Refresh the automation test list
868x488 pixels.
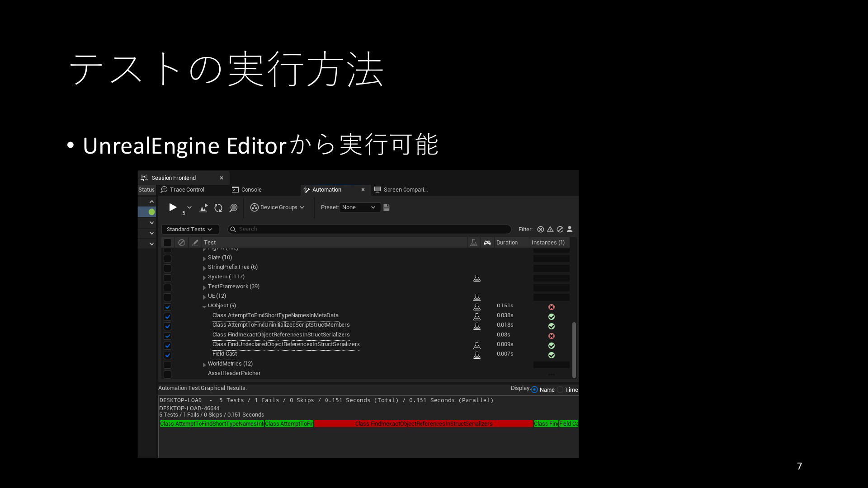[218, 207]
